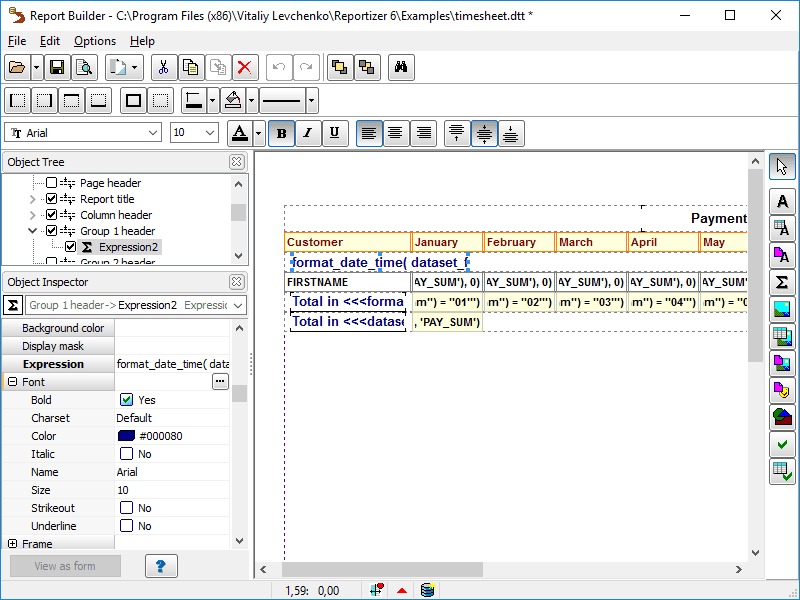Select the Sigma expression tool in right toolbar
The height and width of the screenshot is (600, 800).
(783, 283)
